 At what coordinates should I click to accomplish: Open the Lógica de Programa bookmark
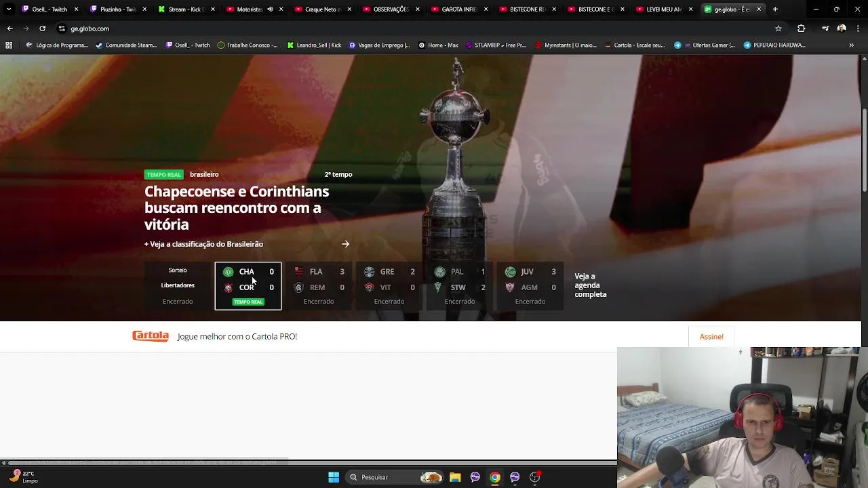point(56,45)
